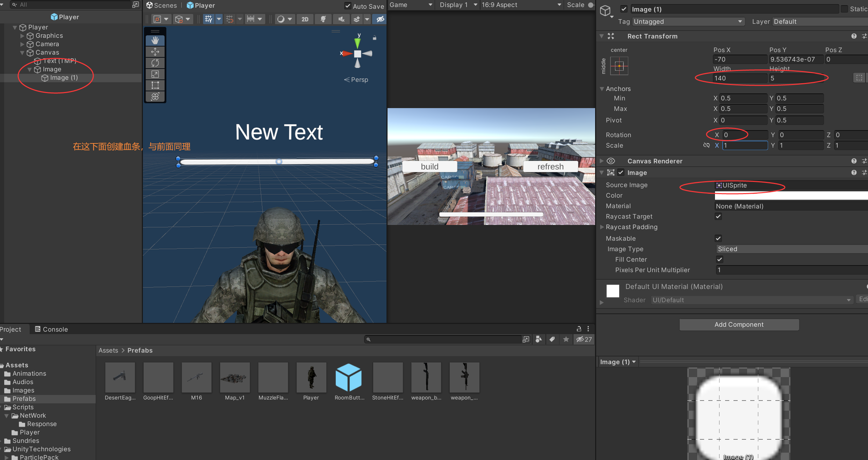Image resolution: width=868 pixels, height=460 pixels.
Task: Open the Display 1 dropdown
Action: tap(458, 5)
